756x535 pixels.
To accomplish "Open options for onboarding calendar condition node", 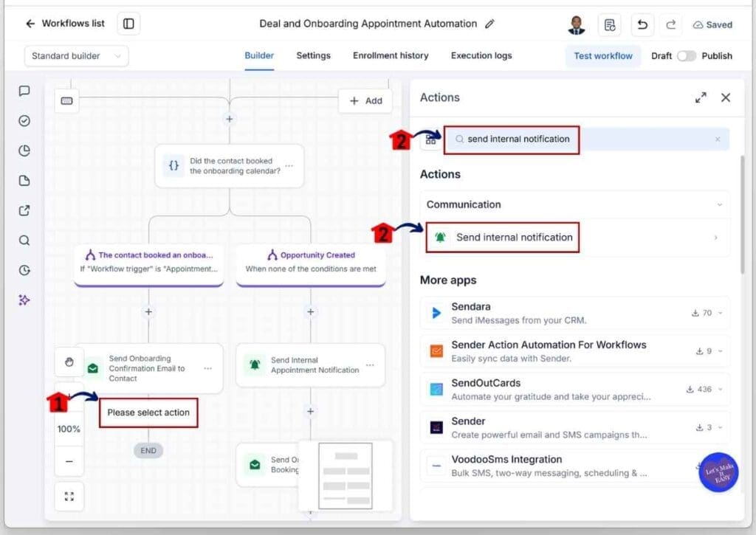I will (x=289, y=166).
